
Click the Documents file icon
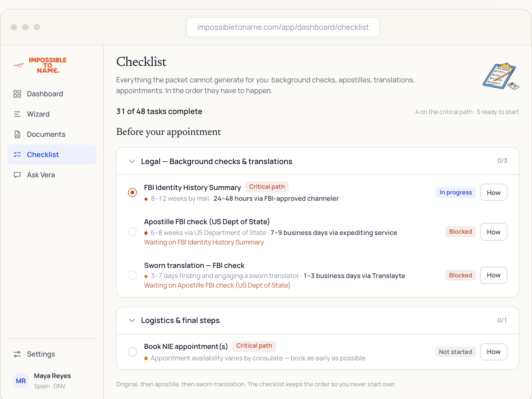click(x=17, y=134)
